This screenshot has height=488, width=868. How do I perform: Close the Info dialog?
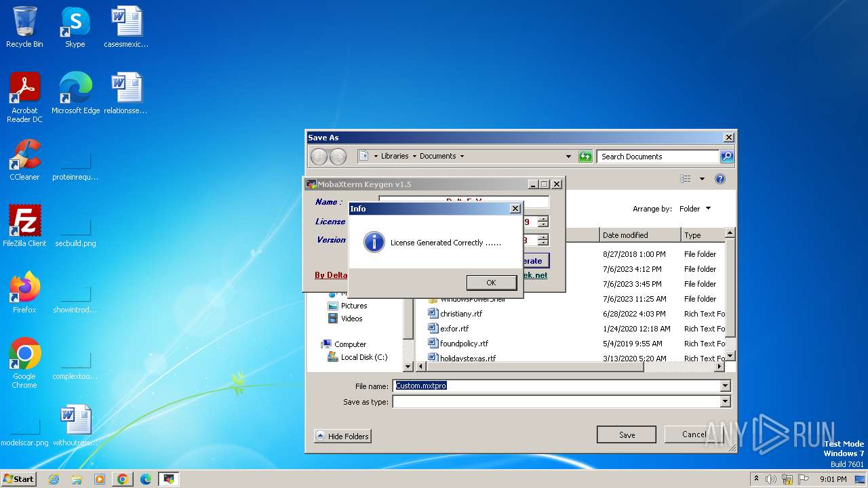[515, 209]
